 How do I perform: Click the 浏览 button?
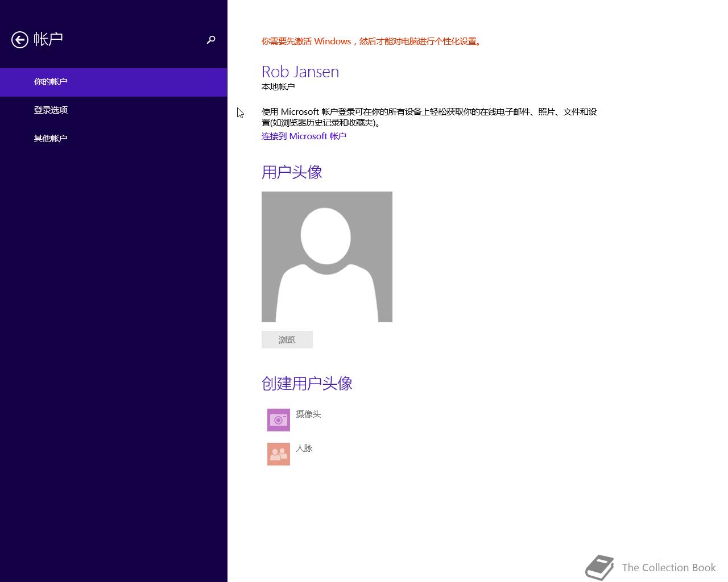tap(287, 339)
